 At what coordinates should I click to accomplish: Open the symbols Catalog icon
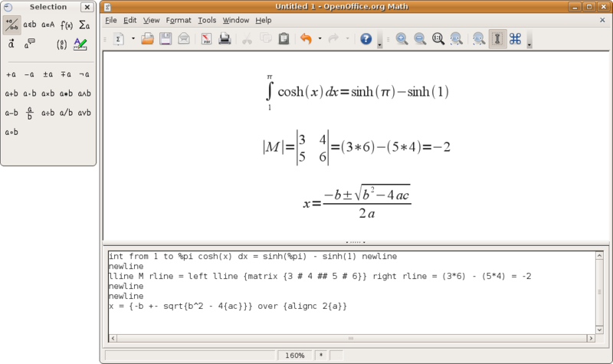point(516,39)
